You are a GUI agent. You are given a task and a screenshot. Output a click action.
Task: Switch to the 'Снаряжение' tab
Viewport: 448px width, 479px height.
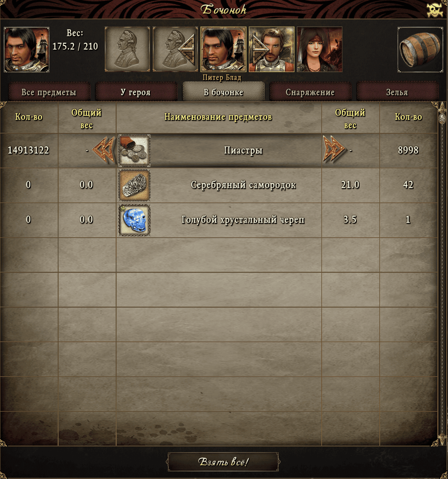310,92
